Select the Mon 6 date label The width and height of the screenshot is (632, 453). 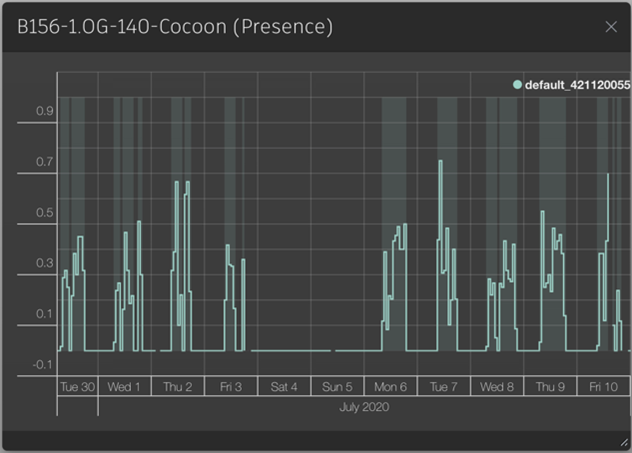(x=390, y=387)
